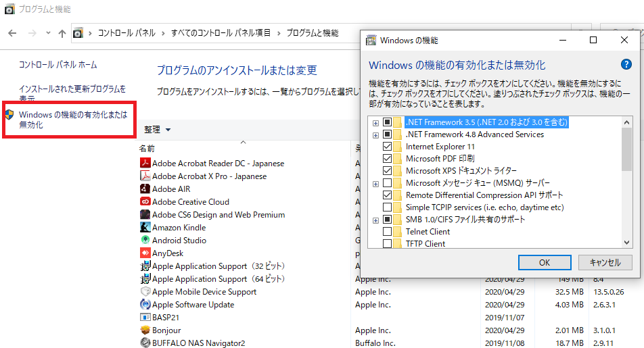This screenshot has width=644, height=348.
Task: Expand .NET Framework 4.8 Advanced Services node
Action: pos(375,135)
